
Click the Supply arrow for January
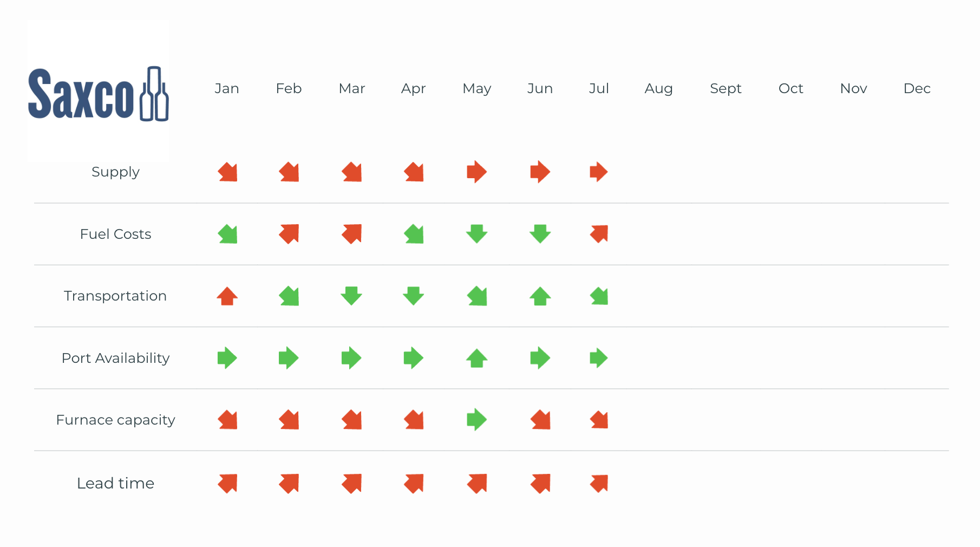point(227,172)
